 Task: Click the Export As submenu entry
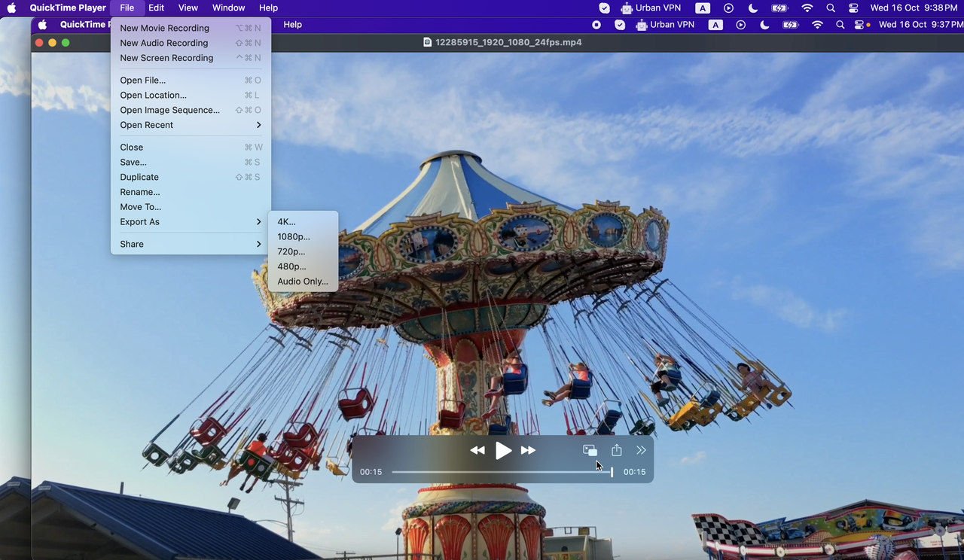191,222
